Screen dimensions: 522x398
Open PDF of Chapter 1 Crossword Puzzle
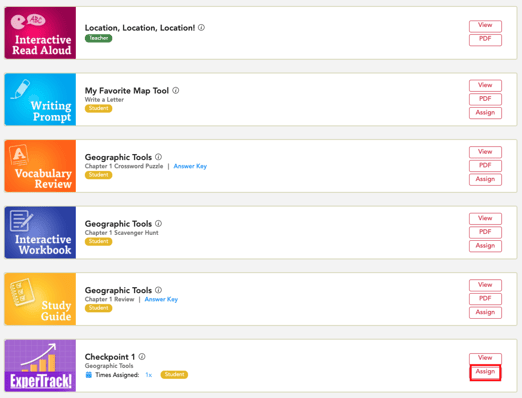click(x=485, y=166)
